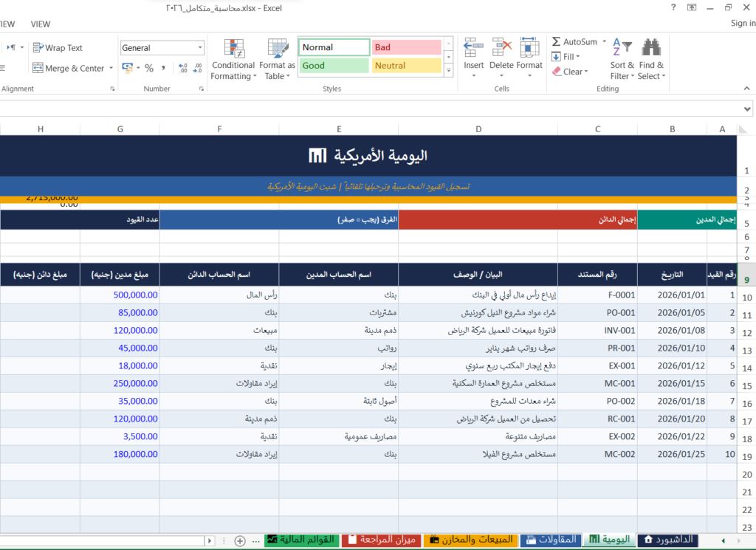756x550 pixels.
Task: Select column G header
Action: point(120,128)
